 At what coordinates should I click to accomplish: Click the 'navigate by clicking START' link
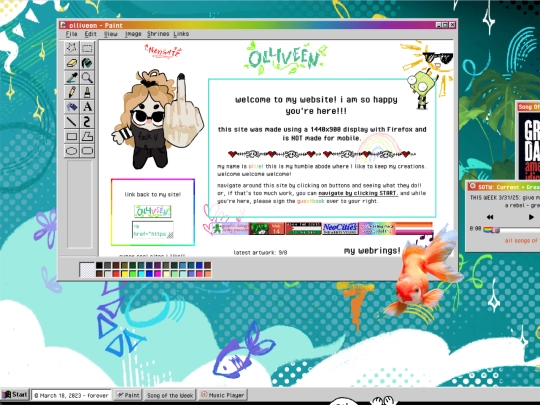[x=358, y=193]
